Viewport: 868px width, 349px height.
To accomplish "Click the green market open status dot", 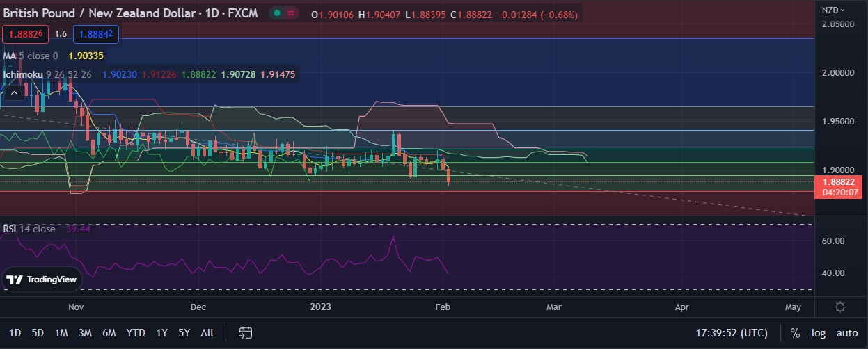I will tap(277, 13).
